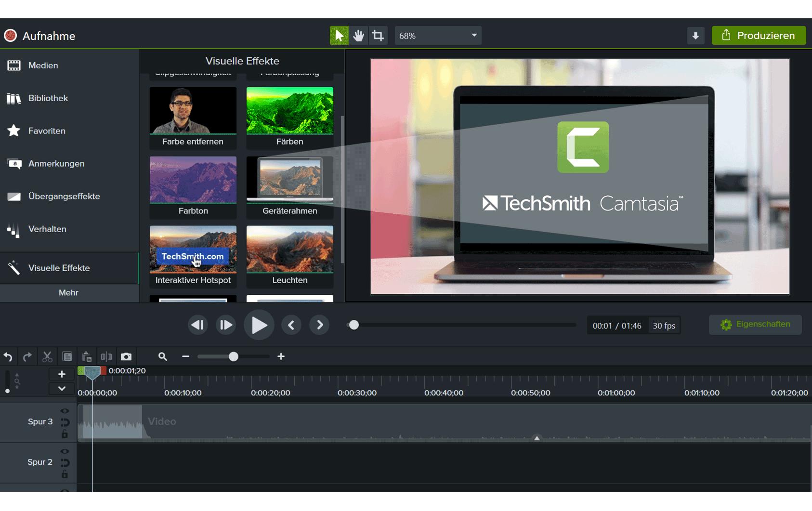
Task: Activate the pan hand tool
Action: click(358, 36)
